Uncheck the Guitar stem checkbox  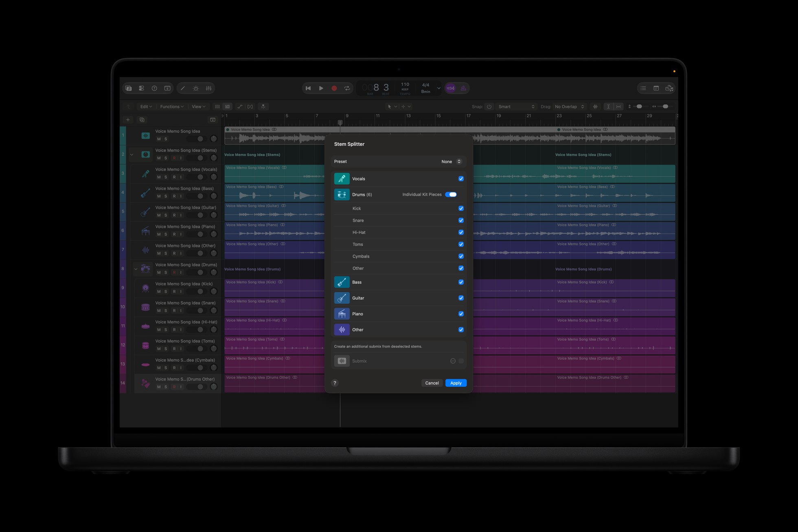[x=461, y=298]
